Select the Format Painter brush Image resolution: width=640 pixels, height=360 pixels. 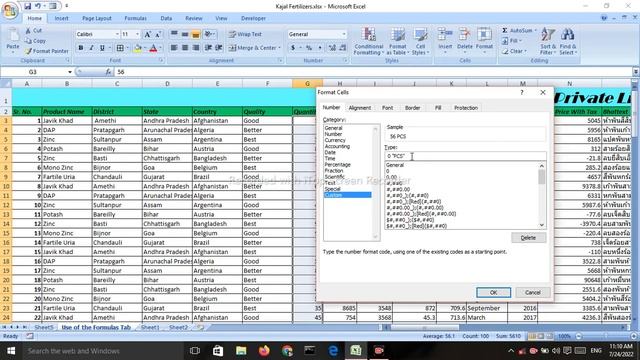(x=28, y=51)
